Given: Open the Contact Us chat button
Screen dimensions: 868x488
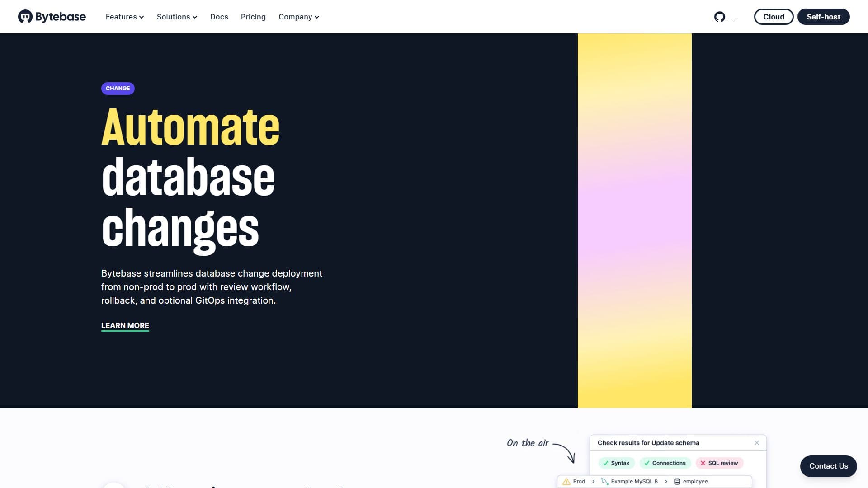Looking at the screenshot, I should pos(828,466).
